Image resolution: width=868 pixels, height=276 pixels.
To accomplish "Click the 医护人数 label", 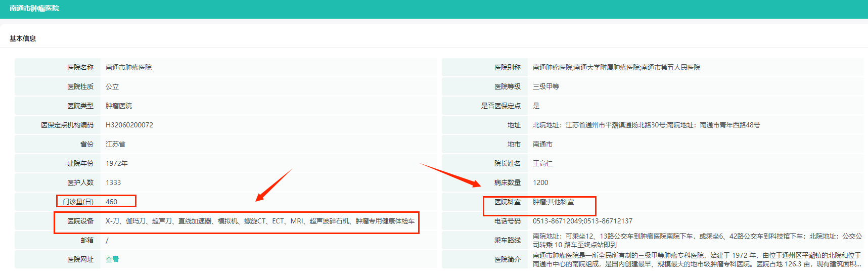I will [80, 182].
